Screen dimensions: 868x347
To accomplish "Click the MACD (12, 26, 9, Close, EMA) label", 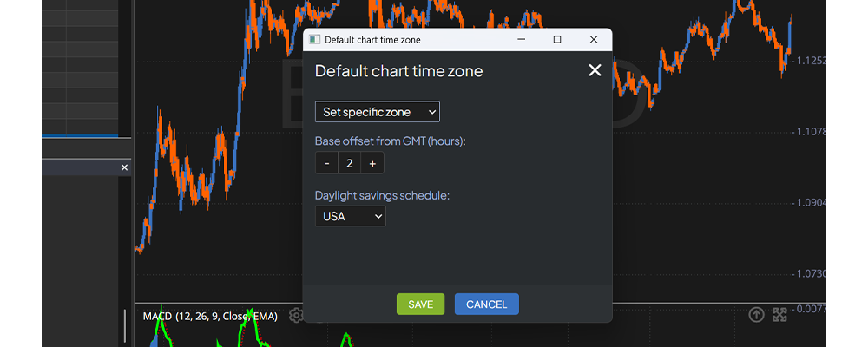I will pyautogui.click(x=210, y=316).
